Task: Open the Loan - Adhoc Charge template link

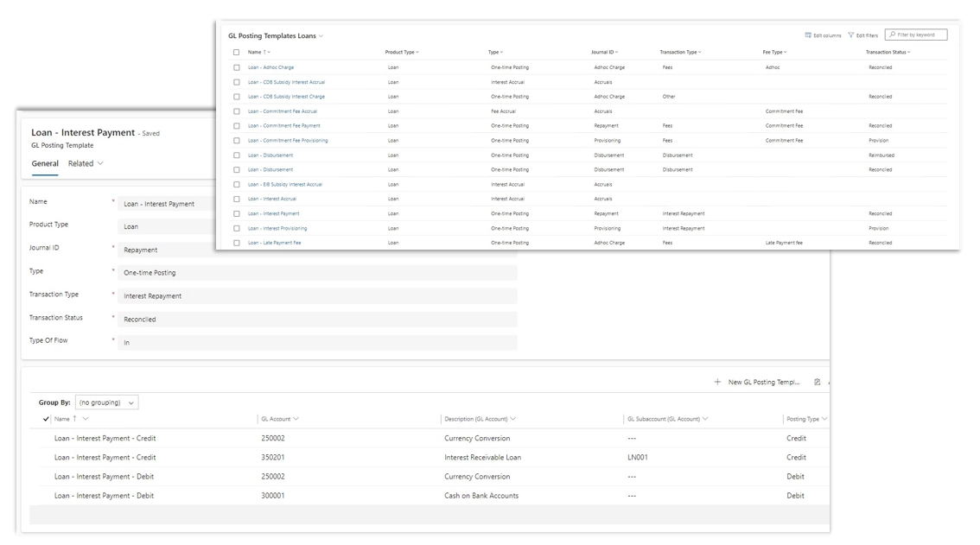Action: [x=270, y=67]
